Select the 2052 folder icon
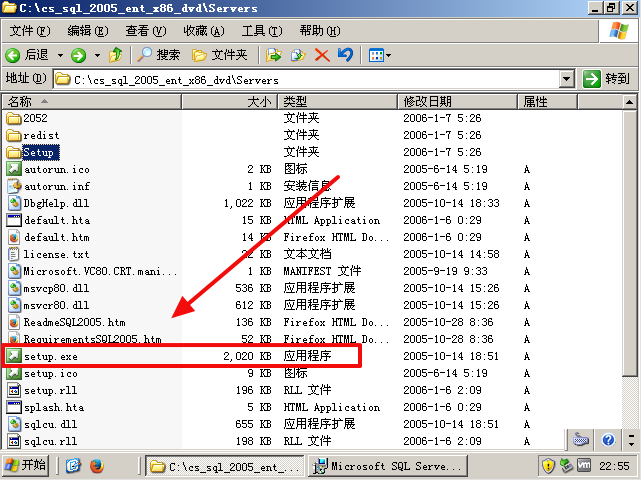The image size is (641, 480). pyautogui.click(x=13, y=118)
